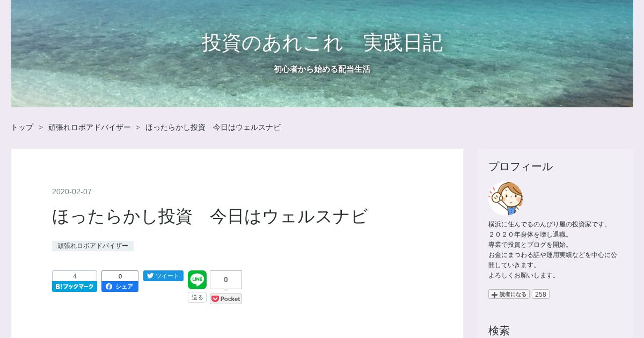Go to トップ in breadcrumb
Screen dimensions: 644x338
tap(22, 127)
